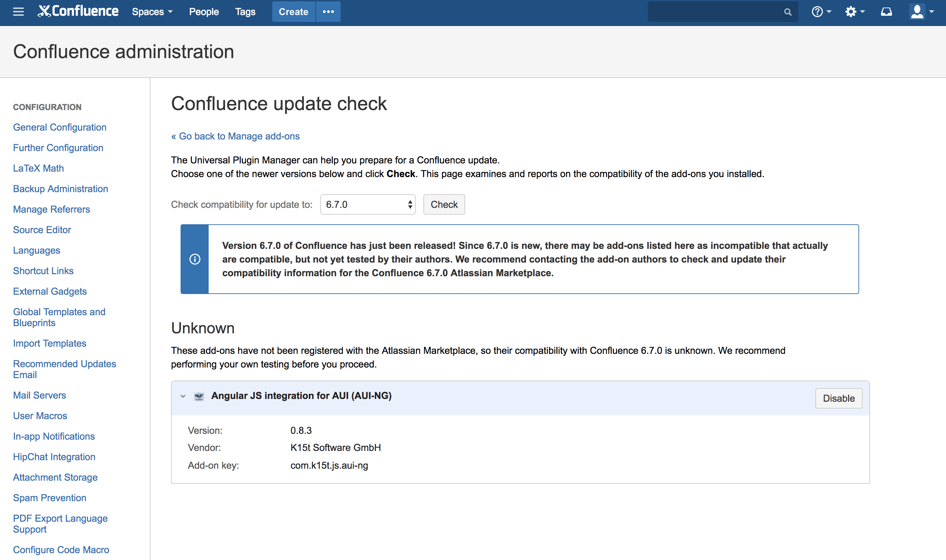Image resolution: width=946 pixels, height=560 pixels.
Task: Click the Check button
Action: click(x=444, y=204)
